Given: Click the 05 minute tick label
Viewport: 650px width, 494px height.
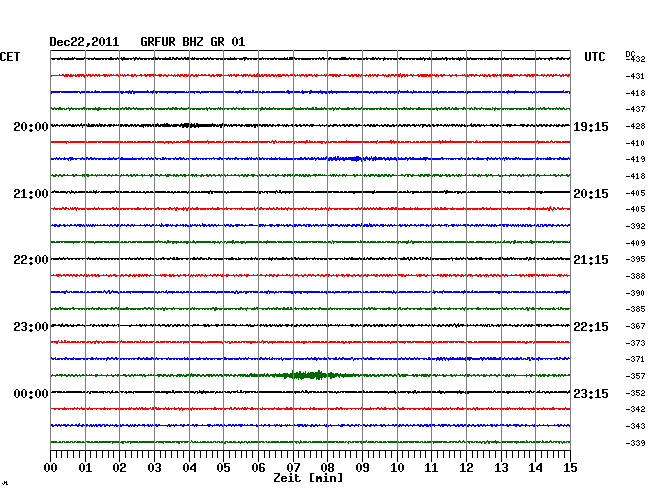Looking at the screenshot, I should (223, 468).
